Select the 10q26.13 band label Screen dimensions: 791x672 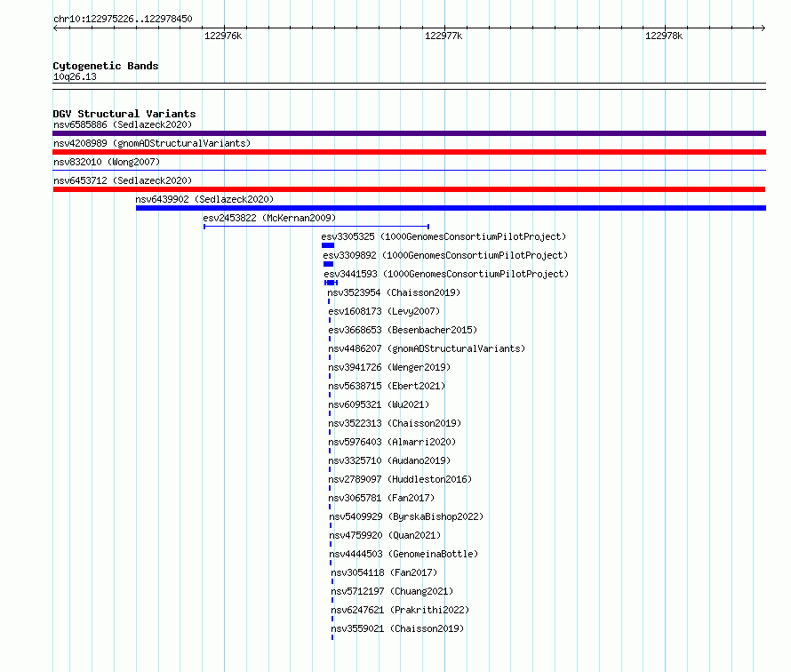pyautogui.click(x=75, y=76)
